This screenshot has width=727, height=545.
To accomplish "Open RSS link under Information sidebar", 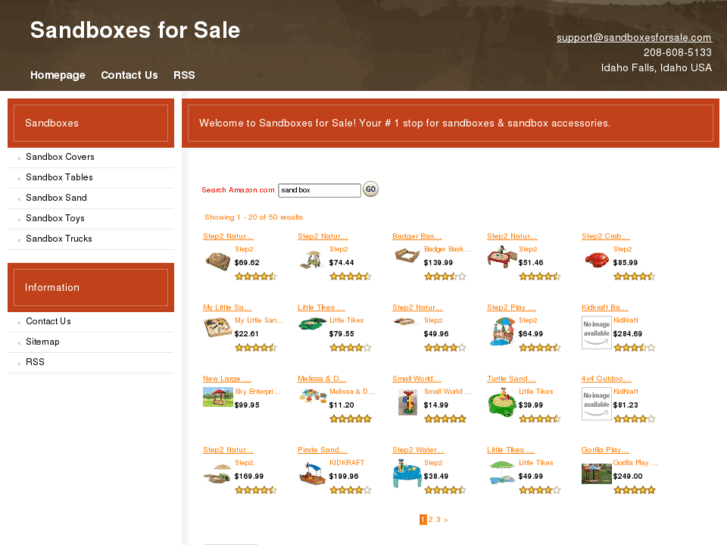I will point(35,362).
